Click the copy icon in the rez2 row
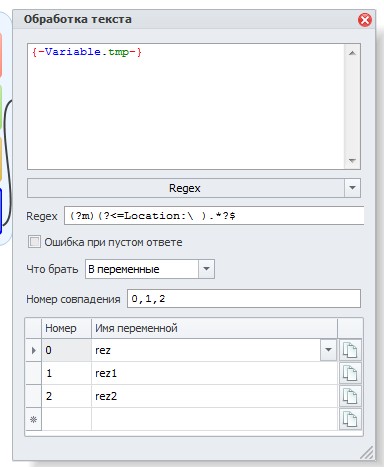The image size is (384, 467). [x=350, y=396]
